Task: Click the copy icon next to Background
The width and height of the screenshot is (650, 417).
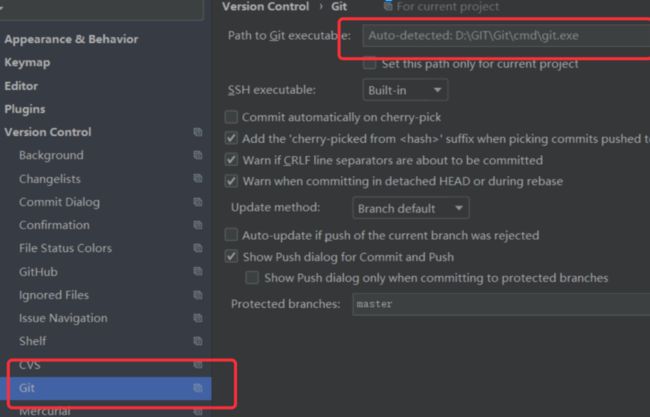Action: click(x=198, y=155)
